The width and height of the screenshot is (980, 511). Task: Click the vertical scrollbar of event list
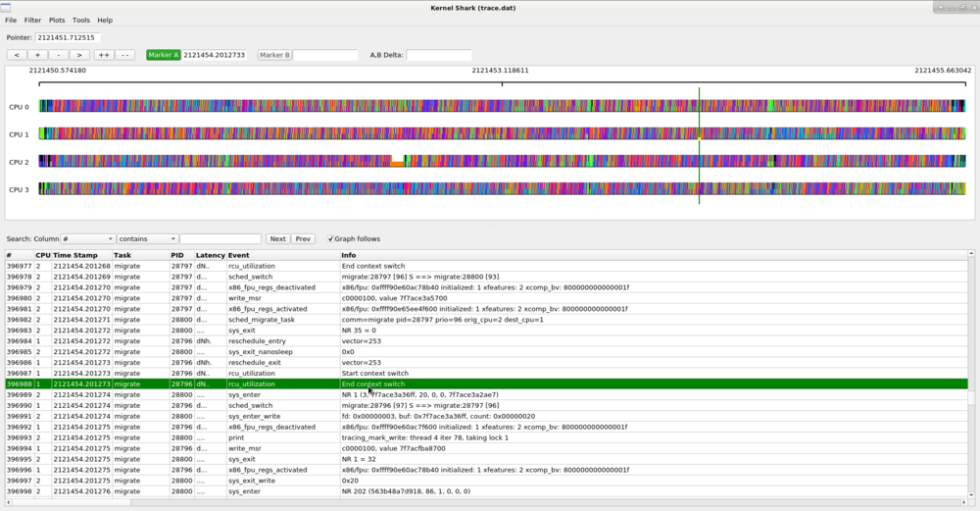coord(971,376)
